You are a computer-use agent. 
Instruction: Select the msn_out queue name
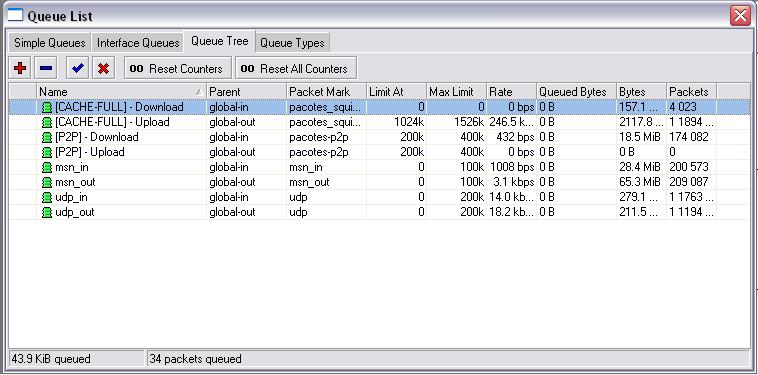pos(75,182)
